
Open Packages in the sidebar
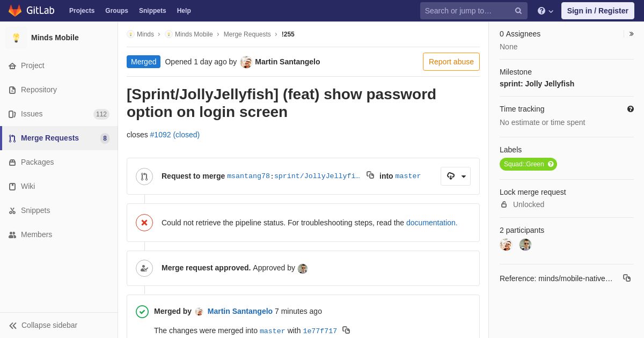(x=59, y=162)
